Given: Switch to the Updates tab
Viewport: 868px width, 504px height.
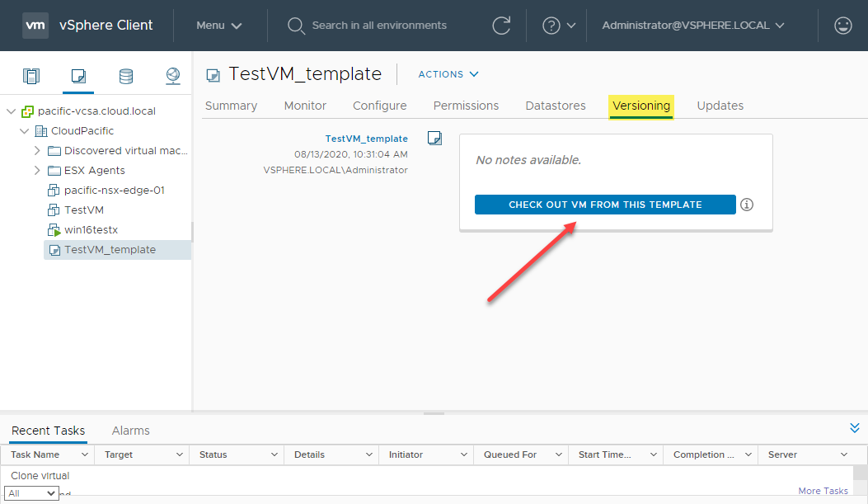Looking at the screenshot, I should [720, 106].
